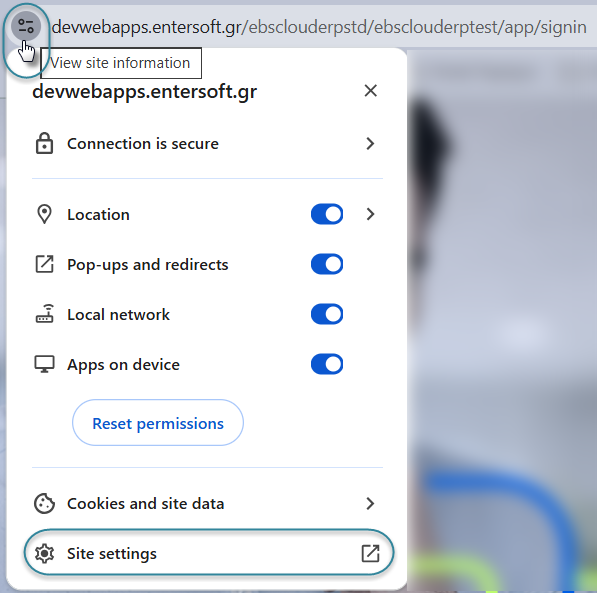Image resolution: width=597 pixels, height=593 pixels.
Task: Click the Local network router icon
Action: pyautogui.click(x=45, y=314)
